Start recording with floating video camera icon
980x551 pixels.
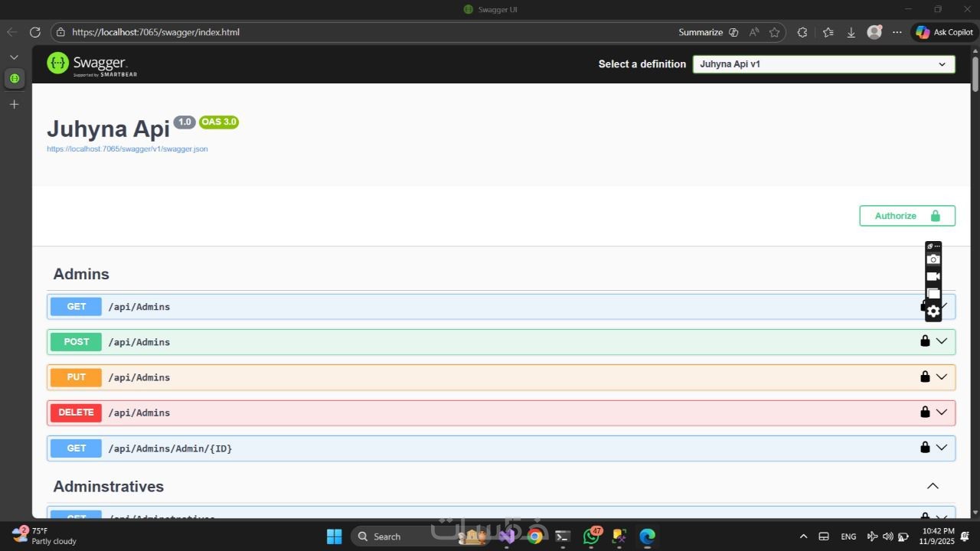933,276
